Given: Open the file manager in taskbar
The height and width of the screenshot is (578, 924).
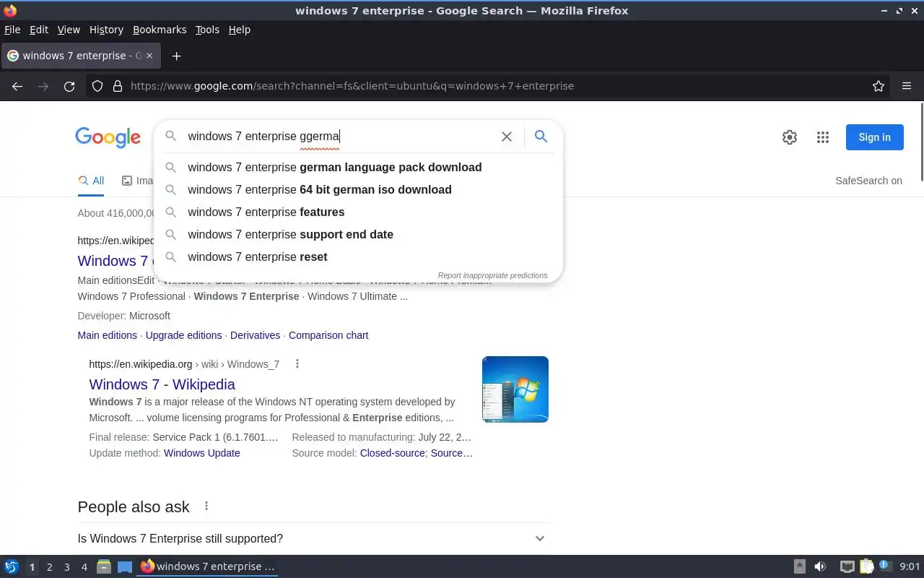Looking at the screenshot, I should 104,566.
